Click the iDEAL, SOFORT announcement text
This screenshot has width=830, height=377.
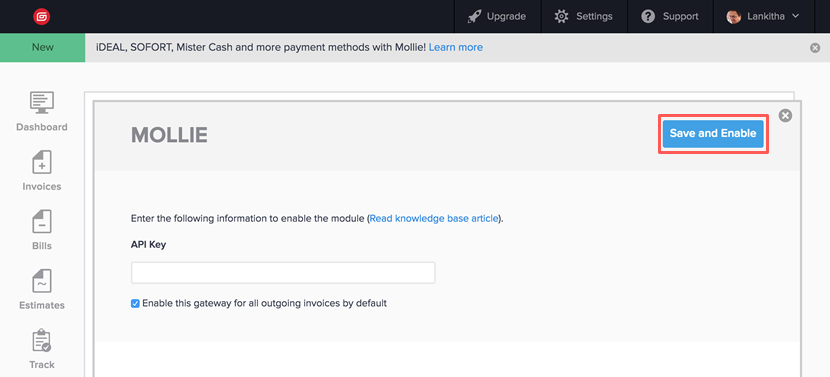coord(261,47)
